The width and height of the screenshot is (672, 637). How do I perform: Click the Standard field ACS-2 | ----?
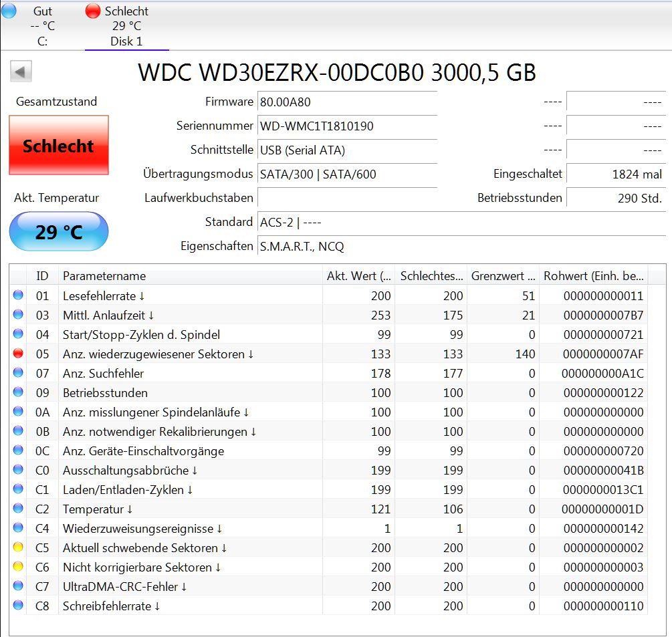(461, 223)
